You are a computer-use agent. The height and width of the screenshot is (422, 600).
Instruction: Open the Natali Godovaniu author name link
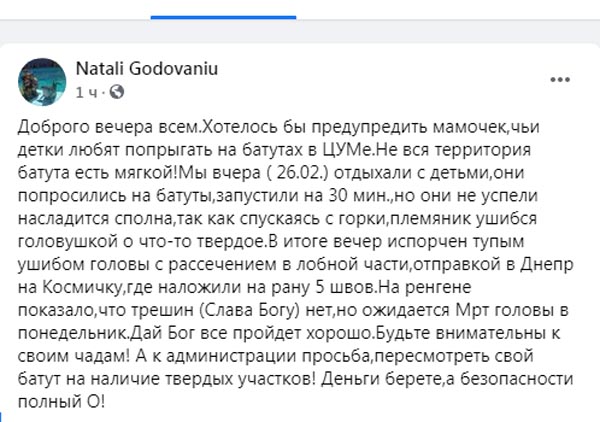147,69
